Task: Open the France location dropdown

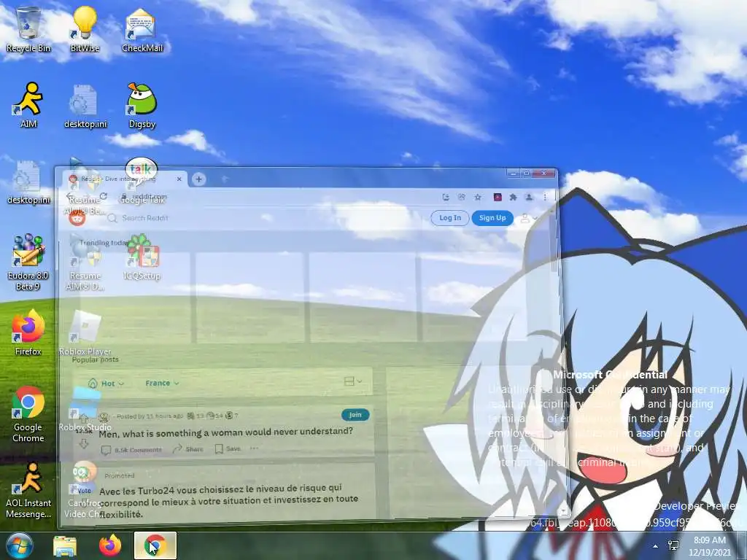Action: coord(163,384)
